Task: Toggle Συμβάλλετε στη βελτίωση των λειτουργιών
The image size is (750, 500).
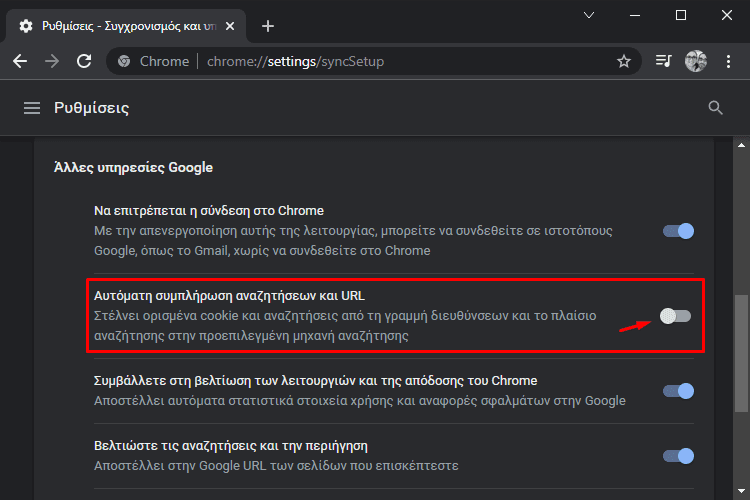Action: [x=678, y=391]
